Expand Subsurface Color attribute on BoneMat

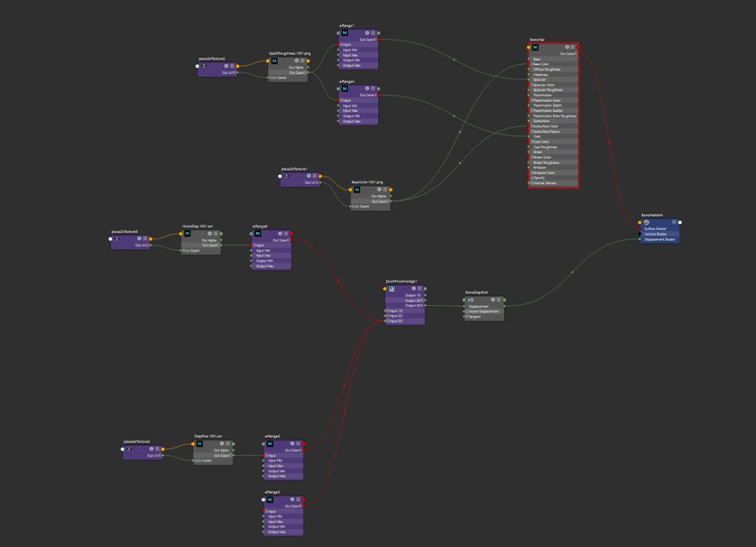531,126
